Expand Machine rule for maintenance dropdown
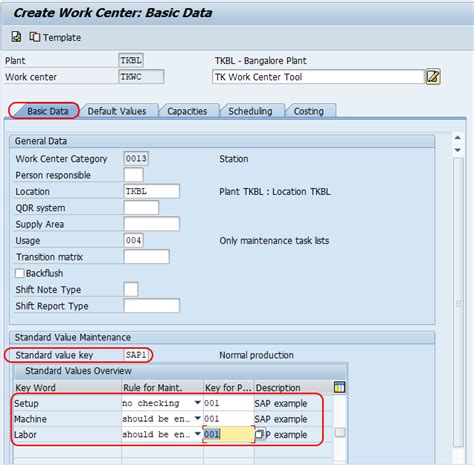The width and height of the screenshot is (474, 467). (x=197, y=418)
